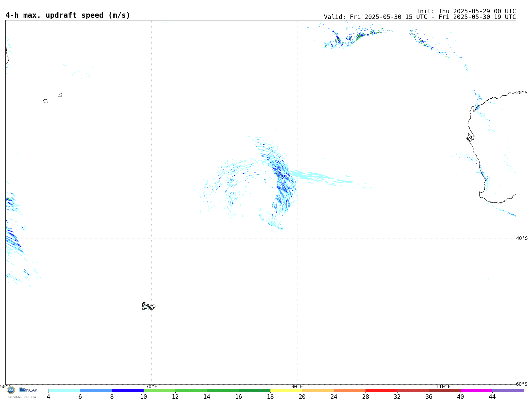Select the muted red 32–36 color swatch
This screenshot has height=400, width=532.
point(413,391)
